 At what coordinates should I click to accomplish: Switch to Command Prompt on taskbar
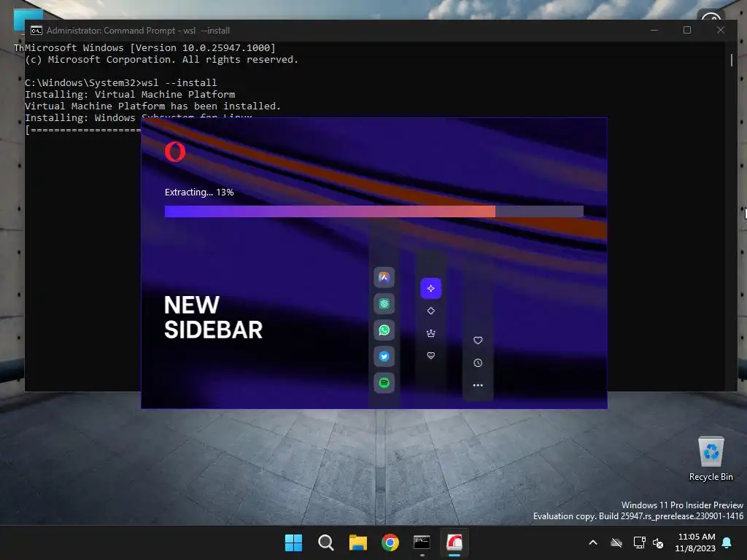[x=422, y=542]
